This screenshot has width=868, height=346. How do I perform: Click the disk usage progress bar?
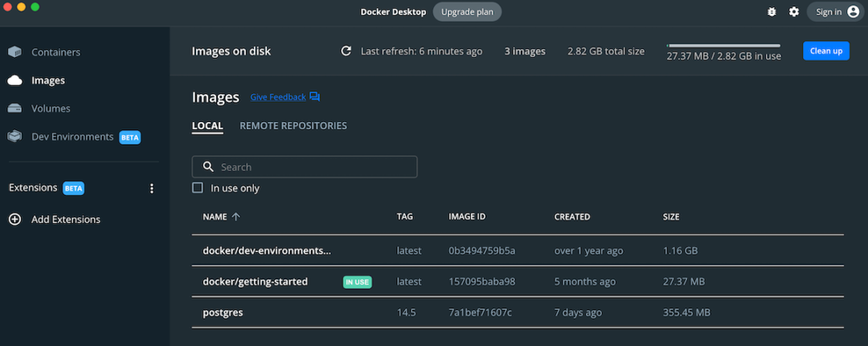tap(723, 46)
